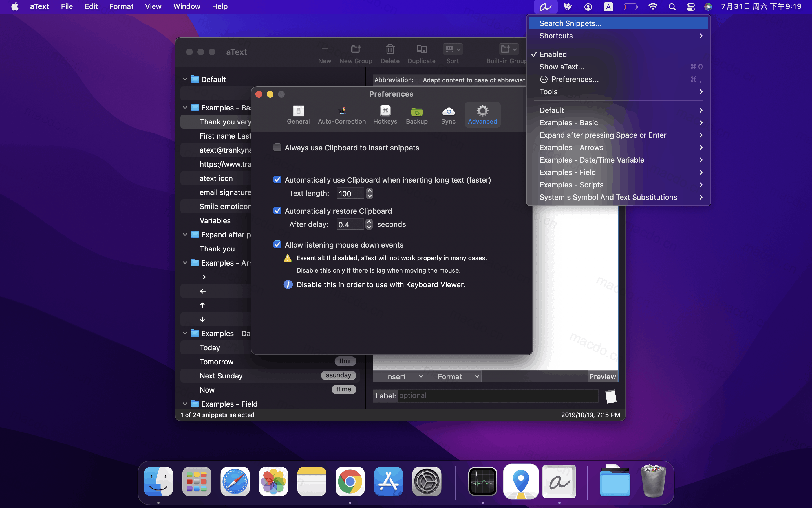Select the right arrow snippet
812x508 pixels.
(216, 277)
